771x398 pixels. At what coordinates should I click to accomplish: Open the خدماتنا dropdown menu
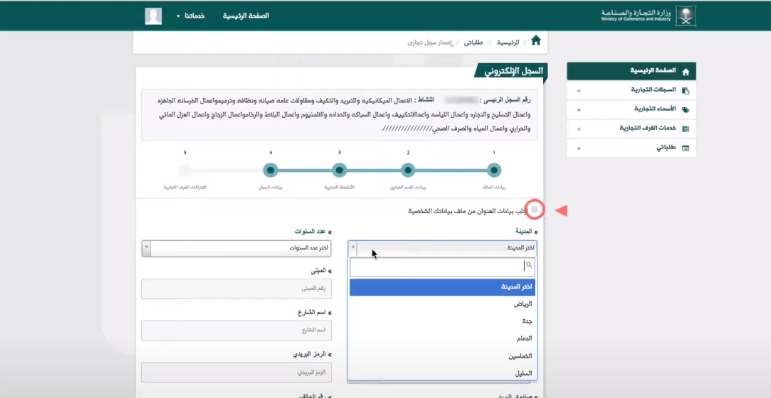pos(191,16)
